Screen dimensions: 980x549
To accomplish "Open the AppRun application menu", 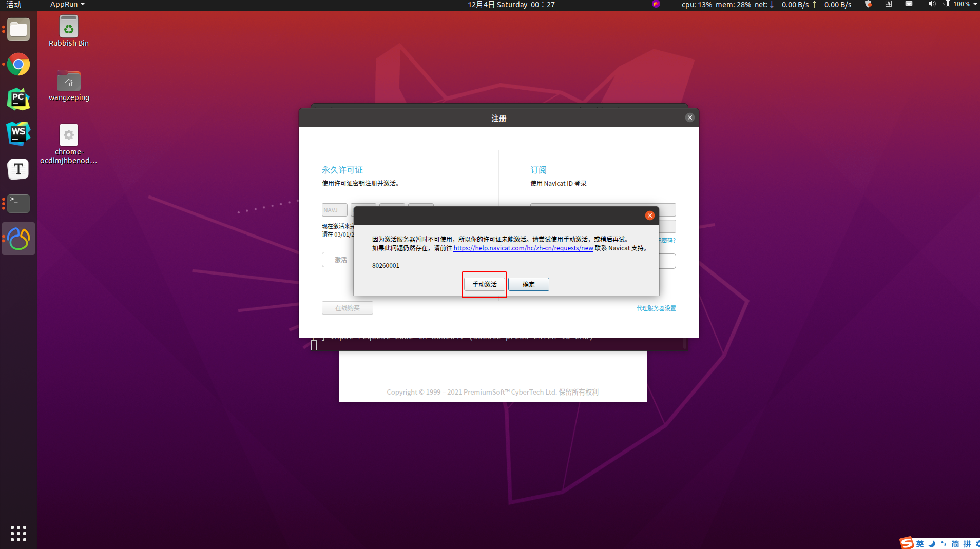I will pos(67,4).
